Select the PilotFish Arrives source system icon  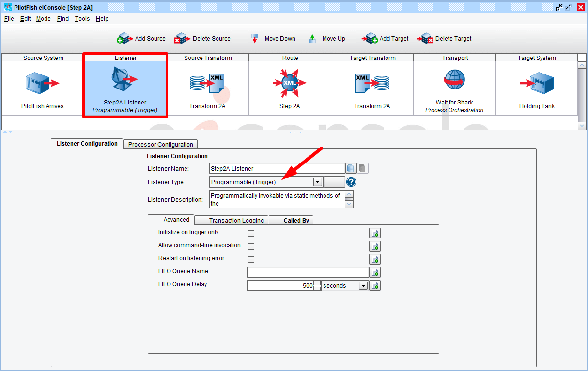[x=42, y=83]
